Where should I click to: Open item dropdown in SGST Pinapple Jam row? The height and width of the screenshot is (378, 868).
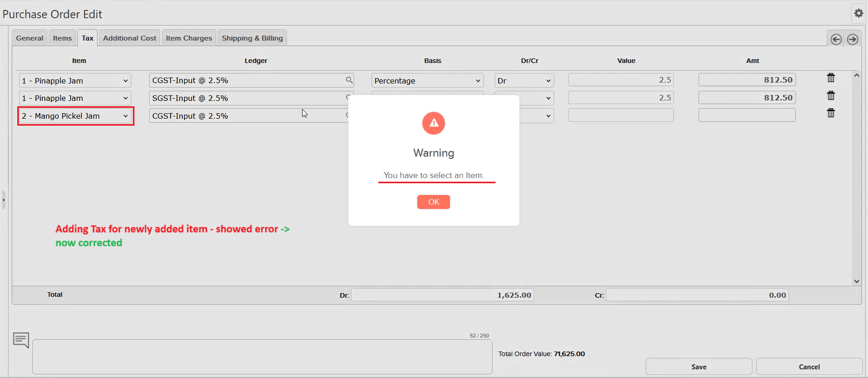[x=75, y=98]
